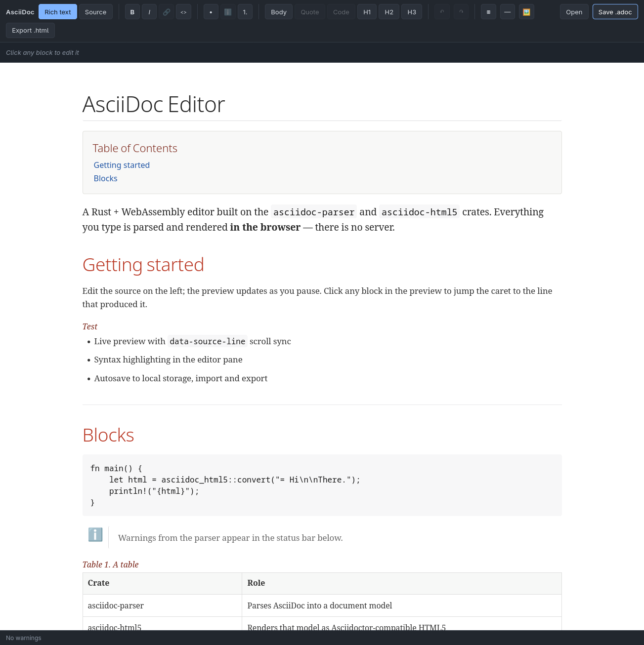644x645 pixels.
Task: Click the Table of Contents heading
Action: click(x=135, y=148)
